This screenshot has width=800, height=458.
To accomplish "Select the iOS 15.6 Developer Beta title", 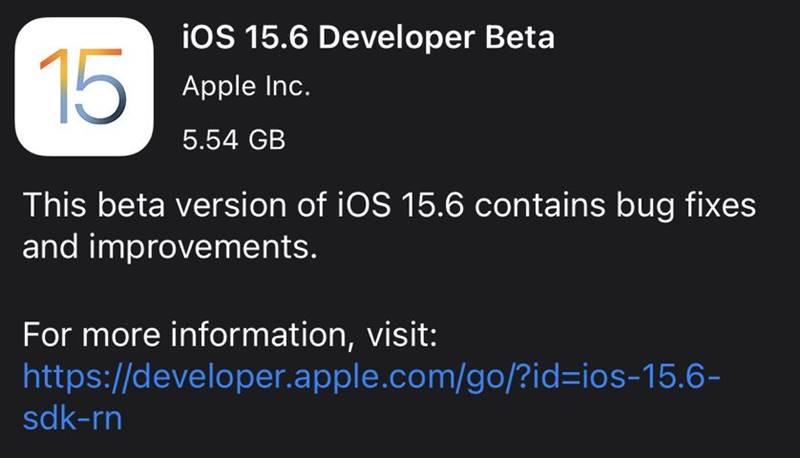I will point(368,37).
